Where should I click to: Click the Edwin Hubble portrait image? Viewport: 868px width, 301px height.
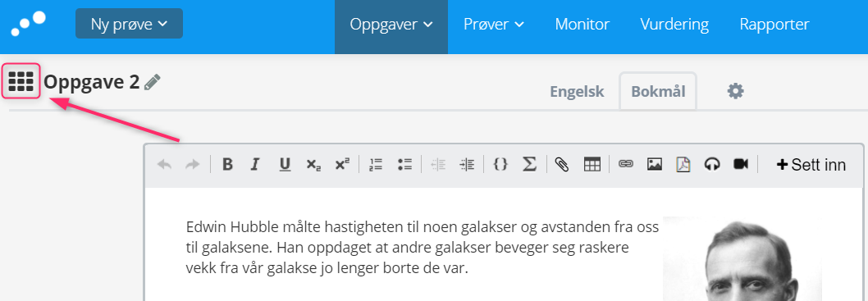[x=742, y=258]
